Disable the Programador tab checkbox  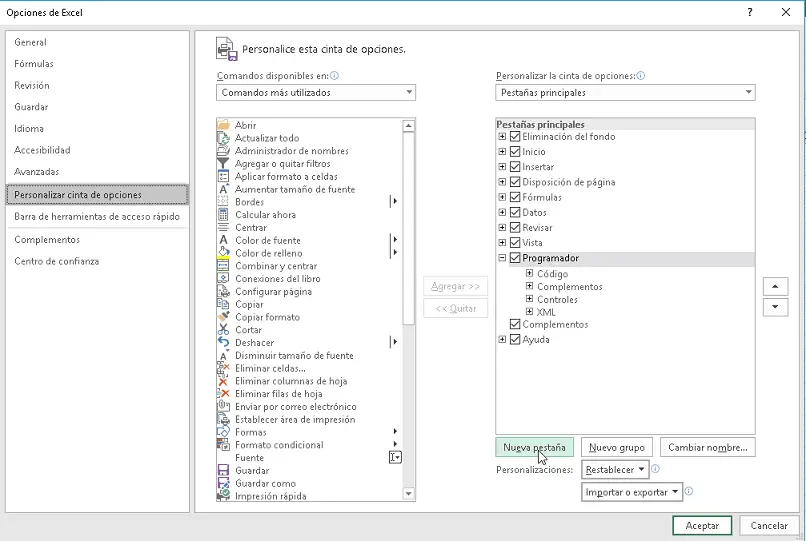point(515,258)
